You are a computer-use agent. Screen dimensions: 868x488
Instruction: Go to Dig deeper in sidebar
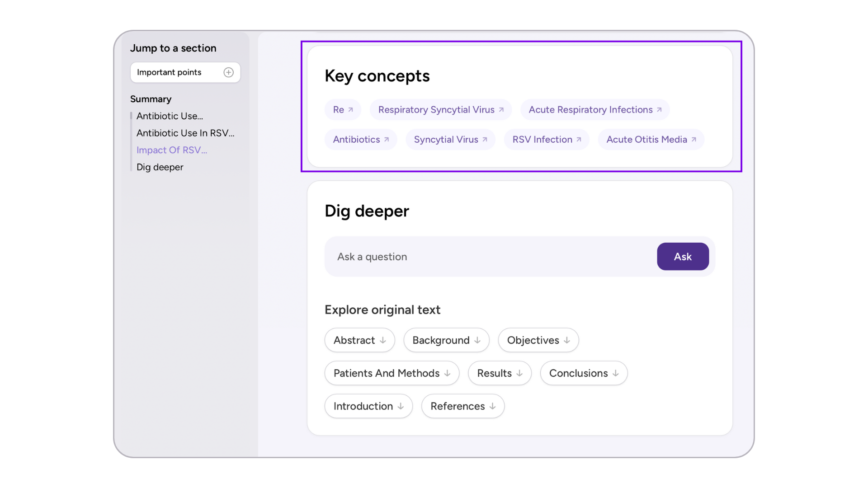click(x=160, y=167)
